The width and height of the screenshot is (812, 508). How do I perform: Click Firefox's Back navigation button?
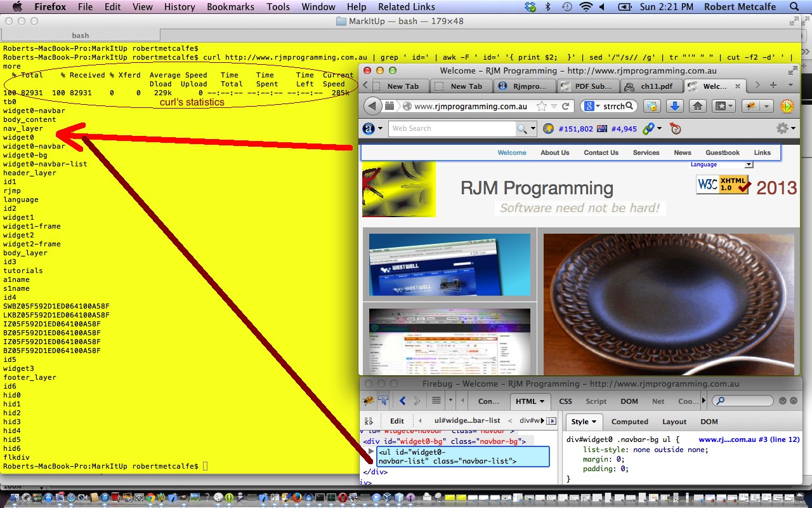(374, 106)
